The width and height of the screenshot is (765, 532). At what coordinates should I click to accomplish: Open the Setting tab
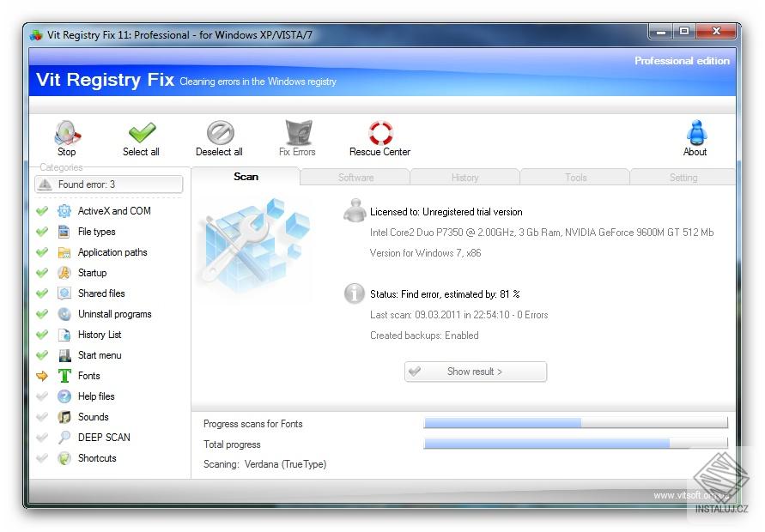click(x=683, y=178)
